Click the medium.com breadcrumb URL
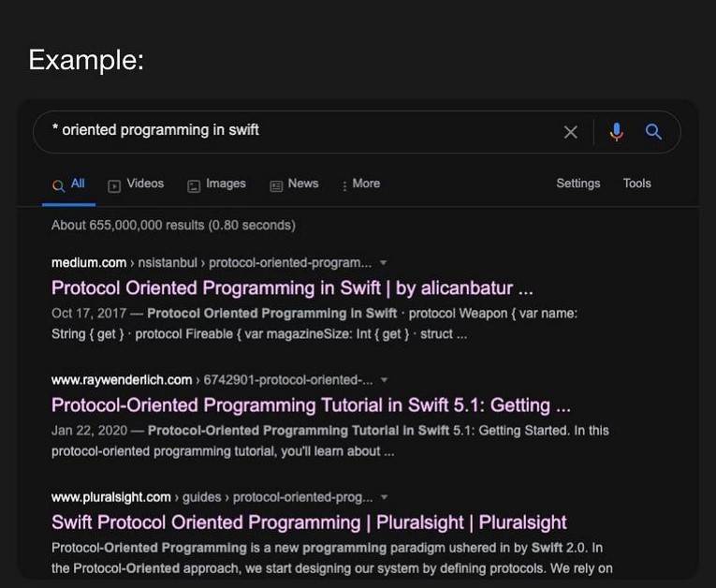The image size is (716, 588). point(212,263)
